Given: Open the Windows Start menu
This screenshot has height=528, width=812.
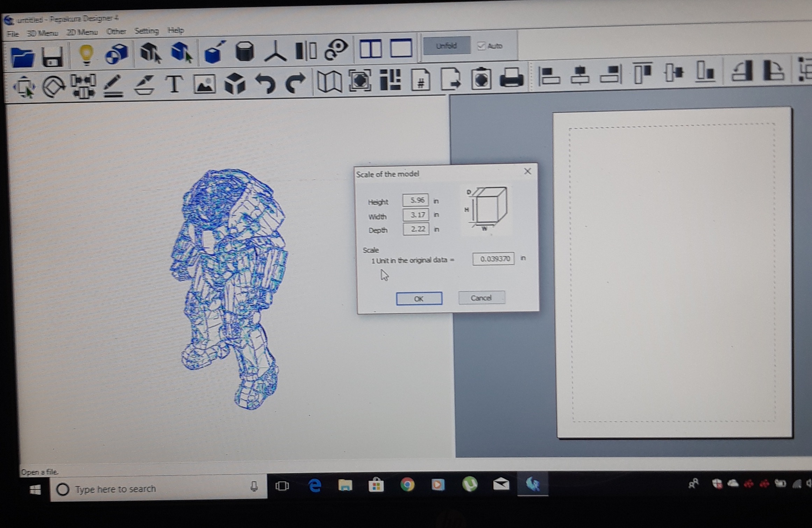Looking at the screenshot, I should (35, 490).
